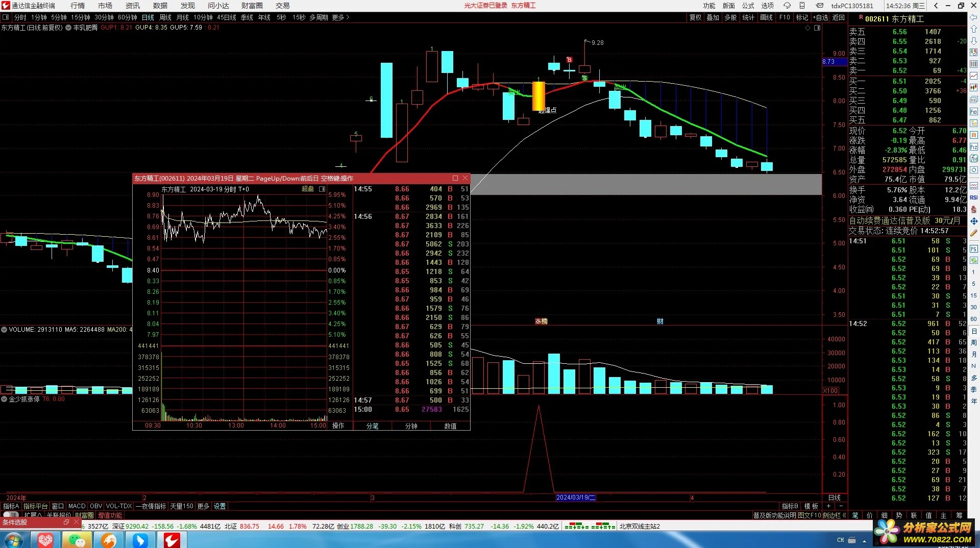This screenshot has width=980, height=548.
Task: Open the 交易 menu
Action: pyautogui.click(x=282, y=6)
